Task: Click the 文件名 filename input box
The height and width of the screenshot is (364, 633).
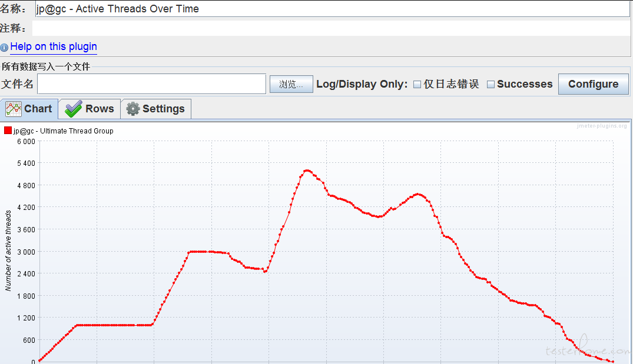Action: coord(151,84)
